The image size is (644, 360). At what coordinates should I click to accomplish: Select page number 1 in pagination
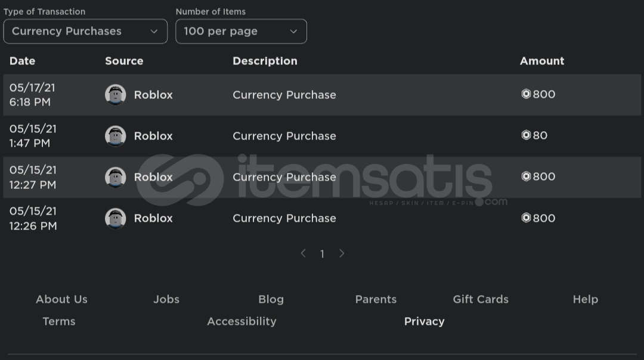(x=322, y=254)
